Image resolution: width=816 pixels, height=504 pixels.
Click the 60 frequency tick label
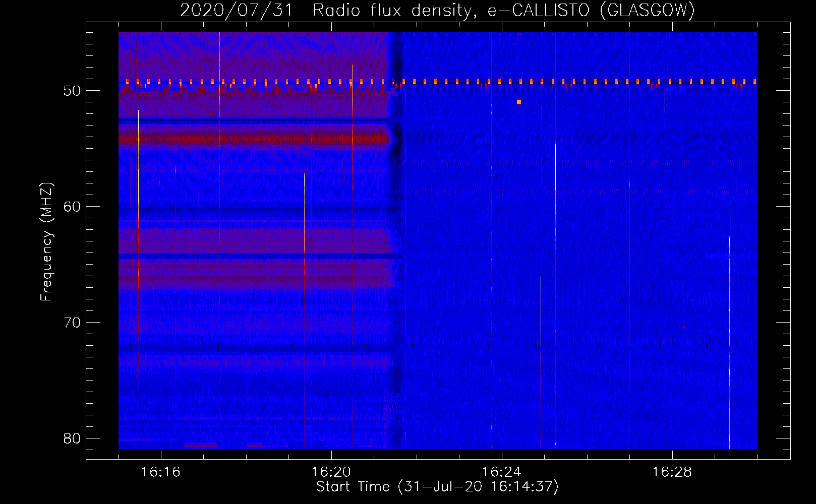point(72,207)
